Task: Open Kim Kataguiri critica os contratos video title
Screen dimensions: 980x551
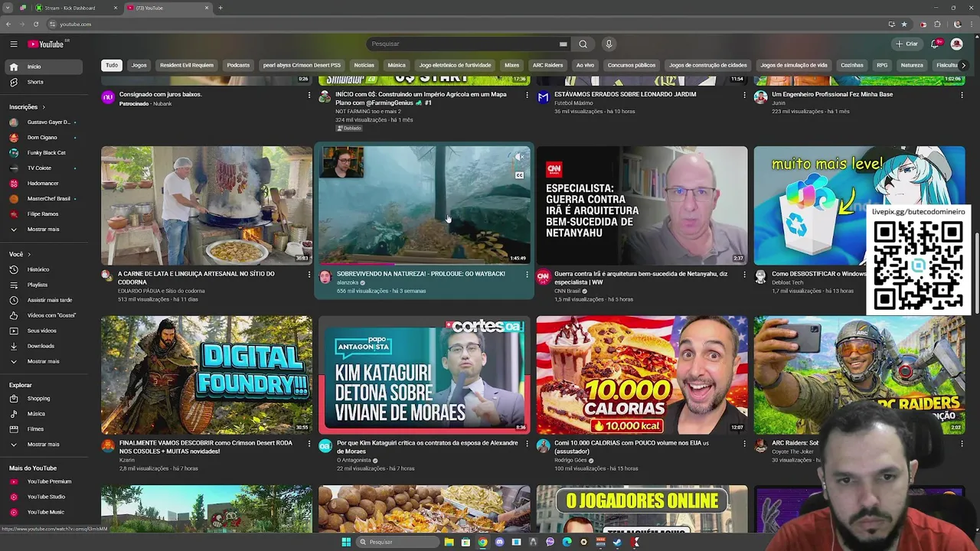Action: tap(427, 447)
